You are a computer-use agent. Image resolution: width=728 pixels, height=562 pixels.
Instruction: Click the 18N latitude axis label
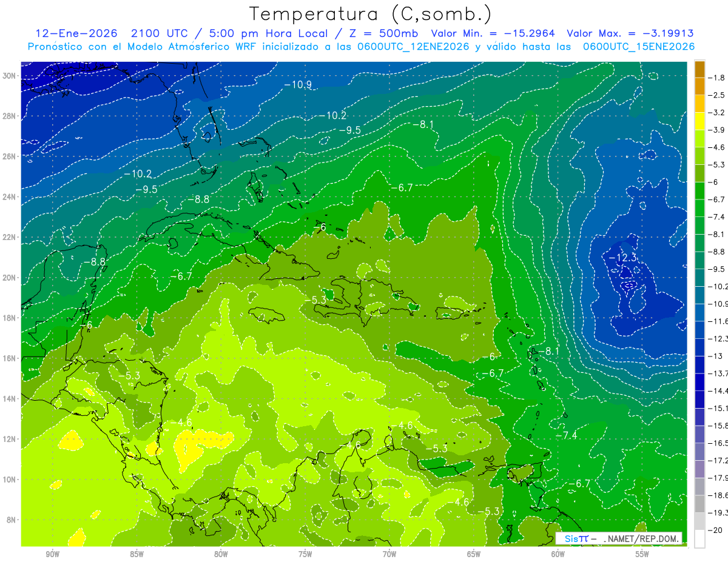(x=10, y=318)
